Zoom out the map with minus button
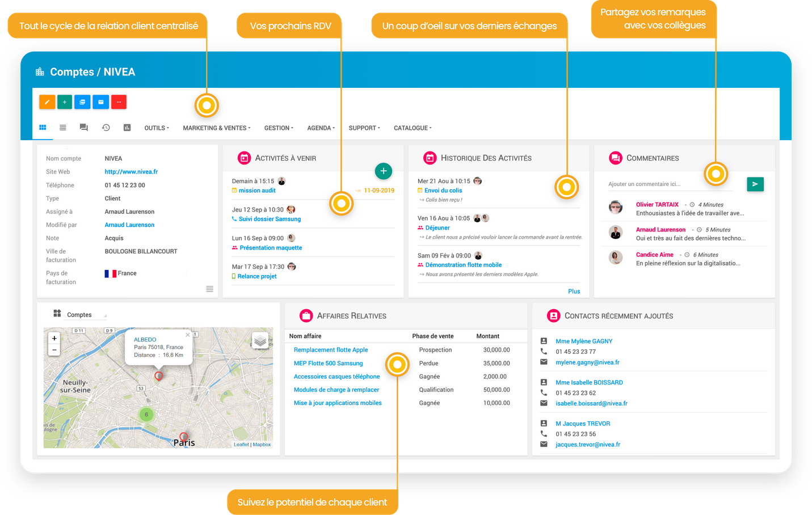Viewport: 812px width, 515px height. coord(54,350)
